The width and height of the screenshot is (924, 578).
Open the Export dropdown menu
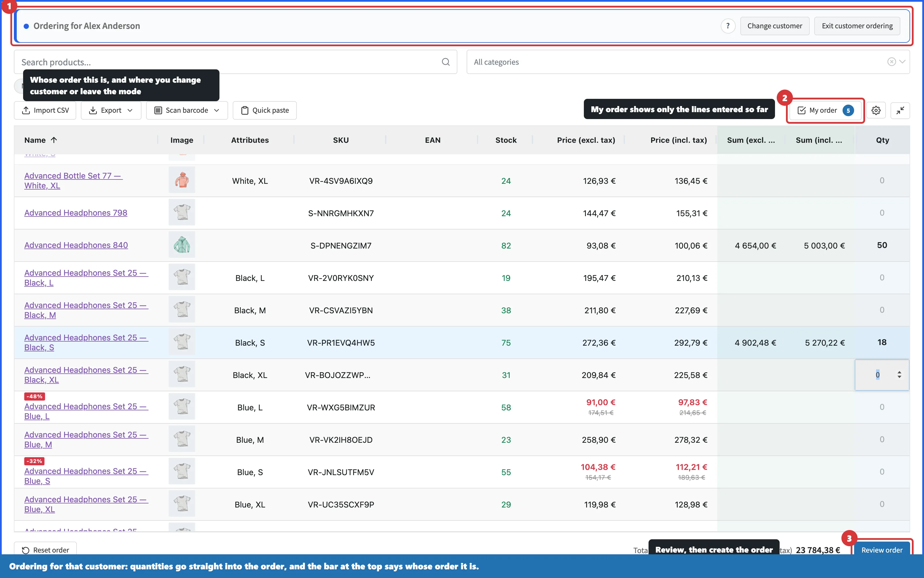click(111, 110)
